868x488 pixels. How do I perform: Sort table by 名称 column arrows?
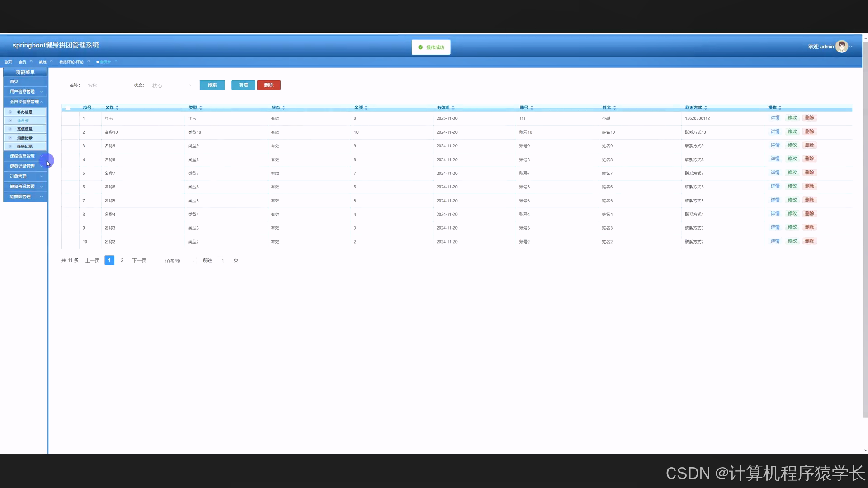pyautogui.click(x=117, y=108)
